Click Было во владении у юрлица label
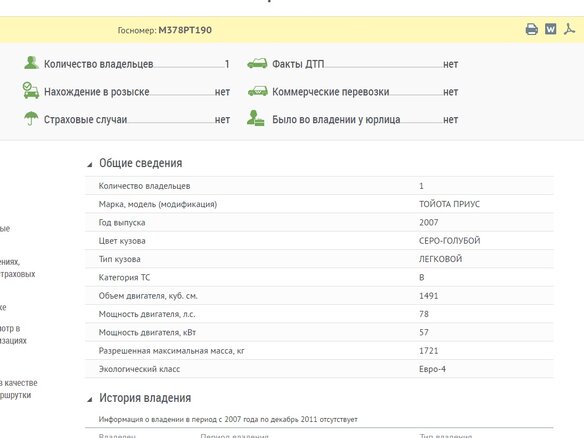 click(336, 120)
